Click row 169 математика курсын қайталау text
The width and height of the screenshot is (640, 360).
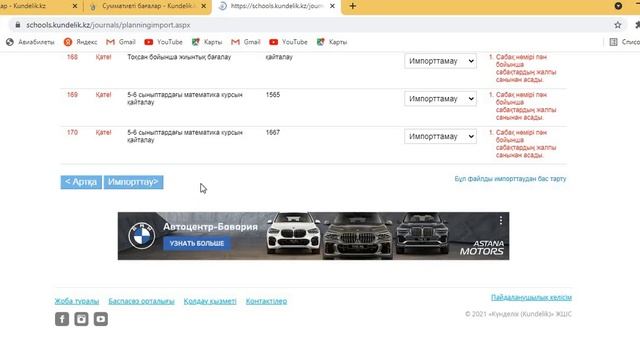184,98
